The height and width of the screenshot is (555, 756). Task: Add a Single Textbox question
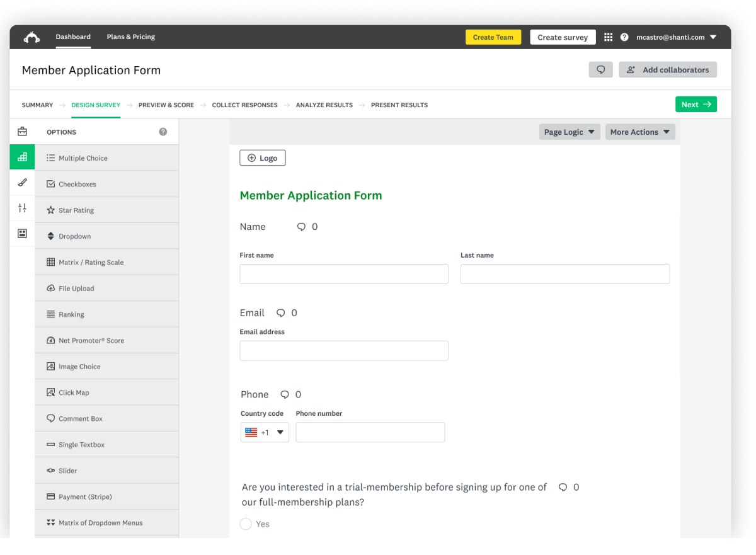[106, 445]
